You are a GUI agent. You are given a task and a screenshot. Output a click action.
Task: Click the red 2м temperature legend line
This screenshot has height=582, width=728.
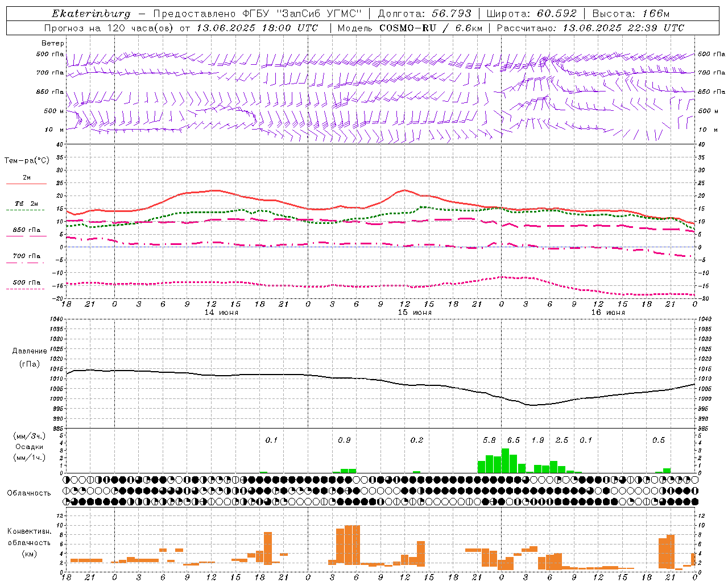(26, 184)
